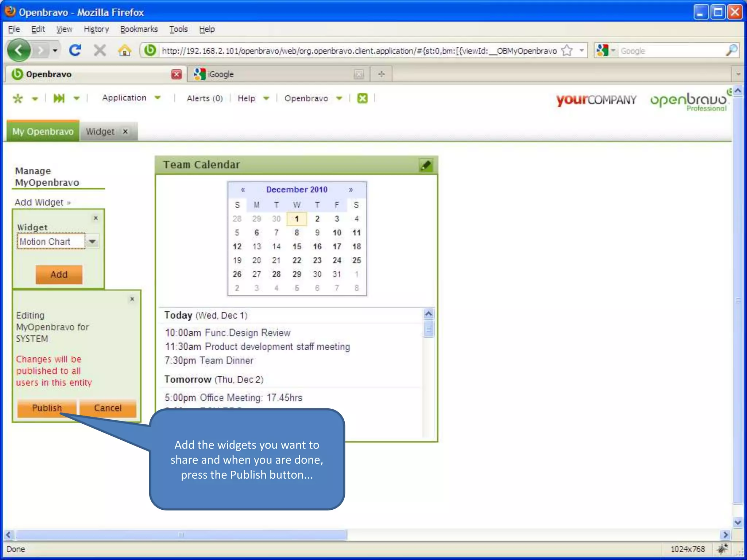
Task: Open the File menu
Action: [x=14, y=29]
